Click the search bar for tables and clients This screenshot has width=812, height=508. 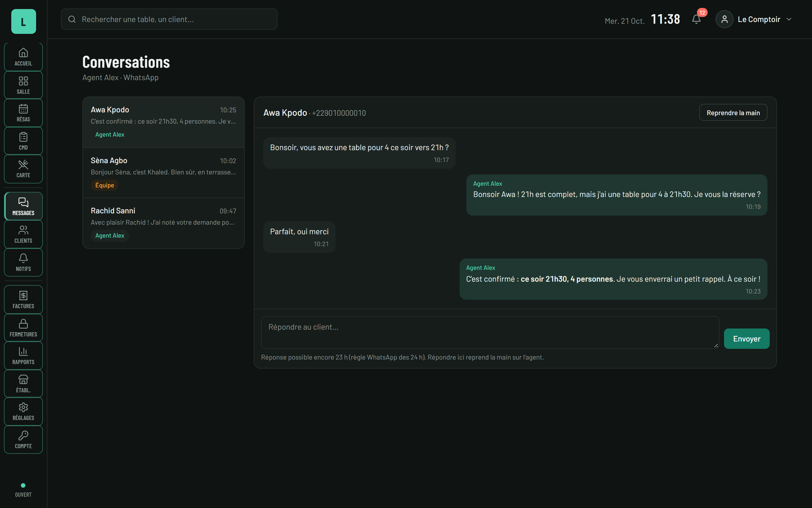[x=169, y=19]
